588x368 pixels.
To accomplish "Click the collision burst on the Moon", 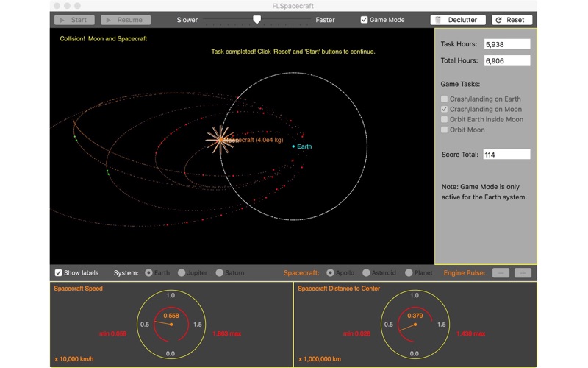I will pos(219,139).
